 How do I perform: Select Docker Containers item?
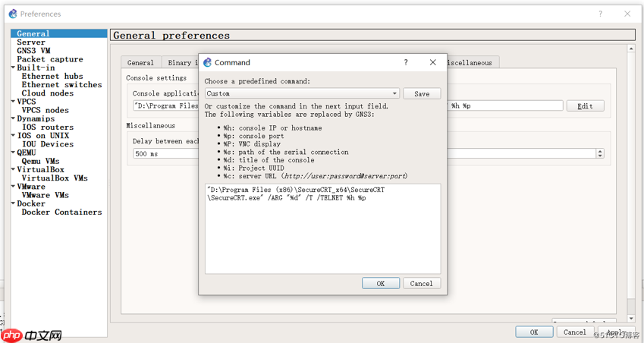click(61, 212)
